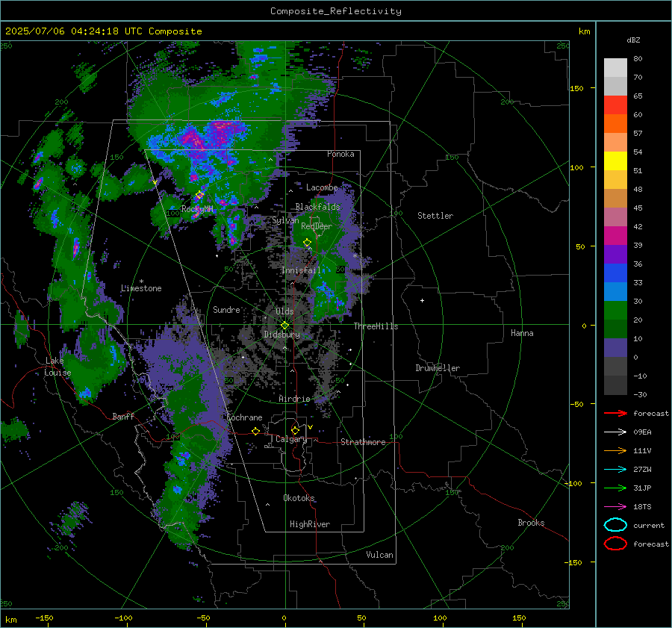Screen dimensions: 672x628
Task: Click the 18TS legend label
Action: click(x=642, y=507)
